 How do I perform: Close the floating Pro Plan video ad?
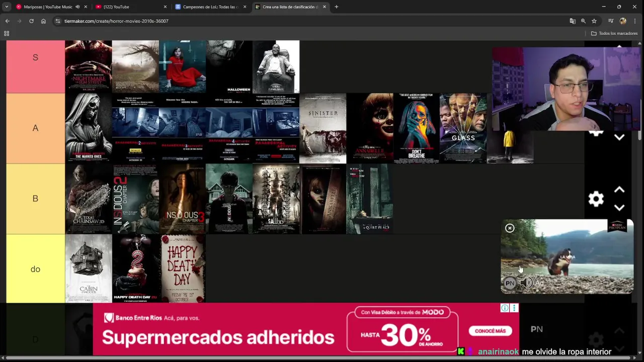coord(510,228)
